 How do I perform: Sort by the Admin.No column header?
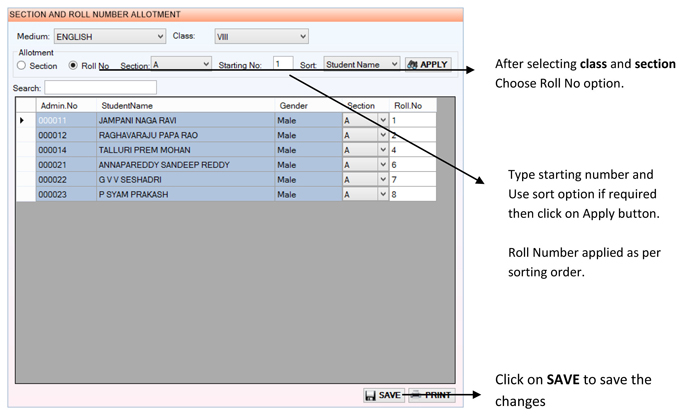(x=66, y=105)
